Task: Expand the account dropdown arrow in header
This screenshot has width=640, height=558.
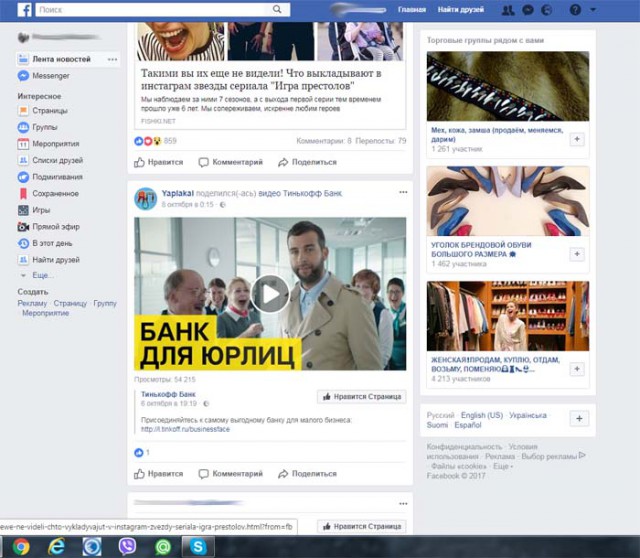Action: click(x=593, y=10)
